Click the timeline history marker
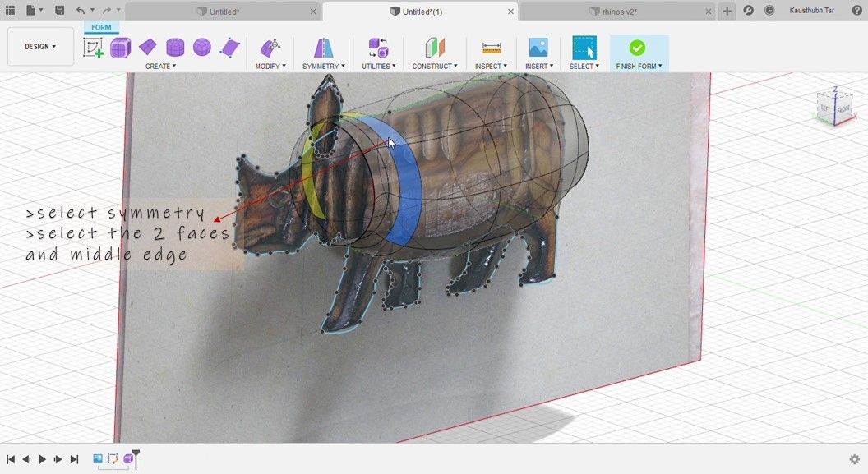The width and height of the screenshot is (868, 474). pyautogui.click(x=136, y=459)
